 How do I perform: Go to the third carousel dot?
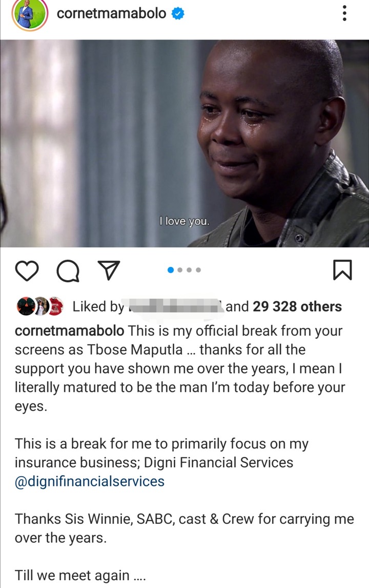click(x=189, y=270)
